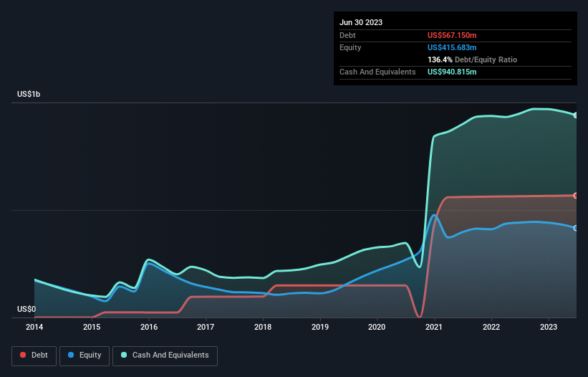The width and height of the screenshot is (588, 377).
Task: Click teal dot in Cash legend
Action: [x=124, y=355]
